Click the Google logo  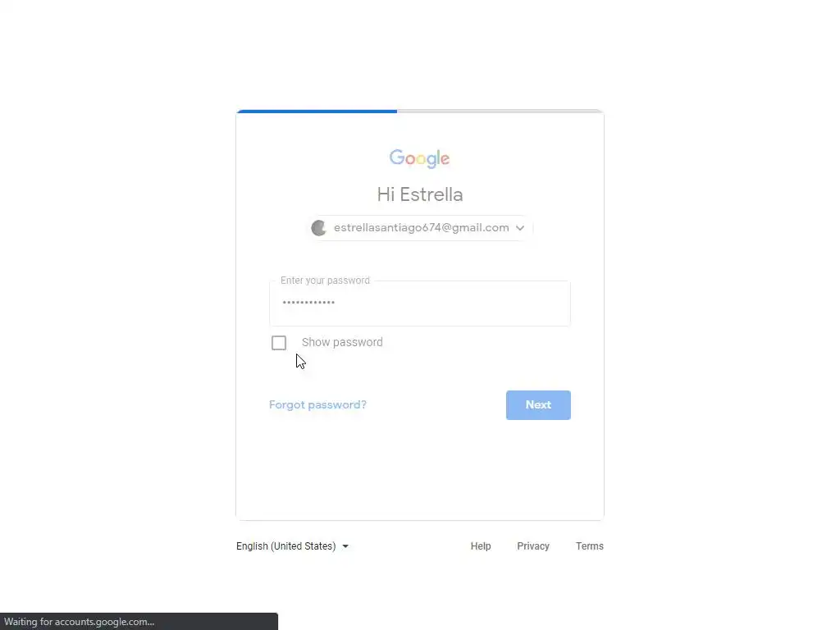(419, 158)
